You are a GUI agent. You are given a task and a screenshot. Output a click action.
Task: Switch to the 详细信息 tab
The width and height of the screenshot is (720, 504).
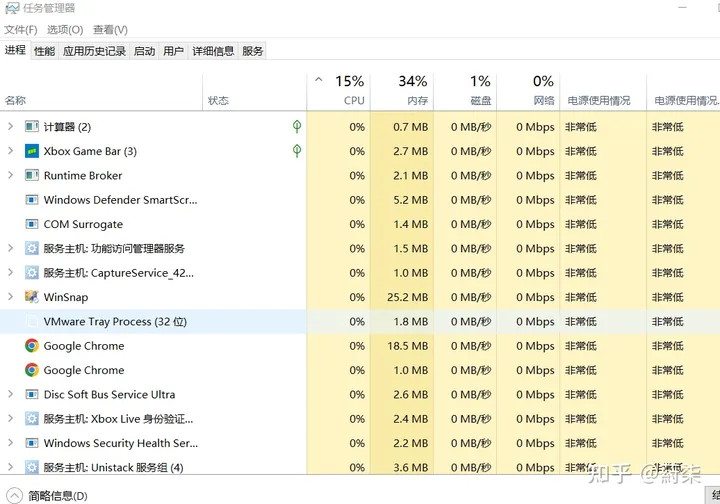tap(213, 51)
